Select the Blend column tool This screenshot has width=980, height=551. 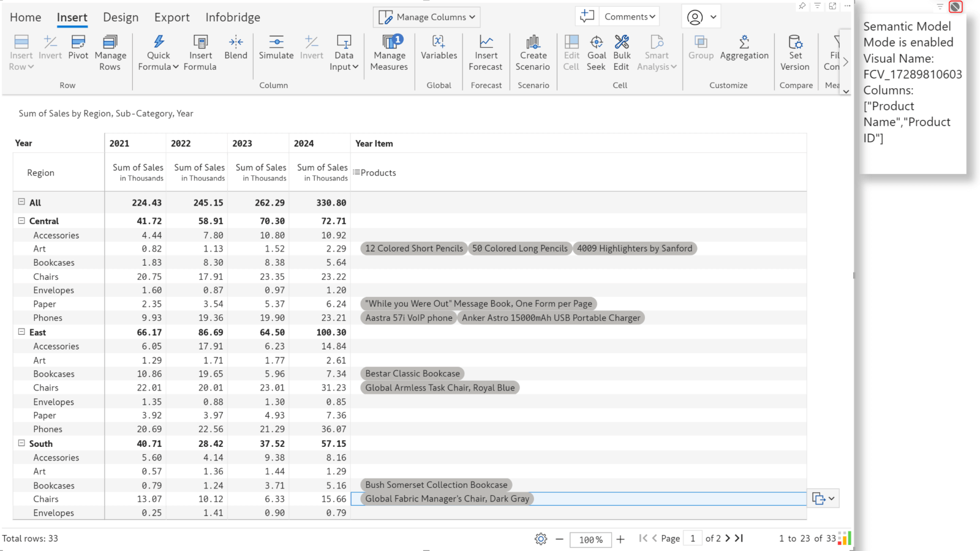(236, 48)
